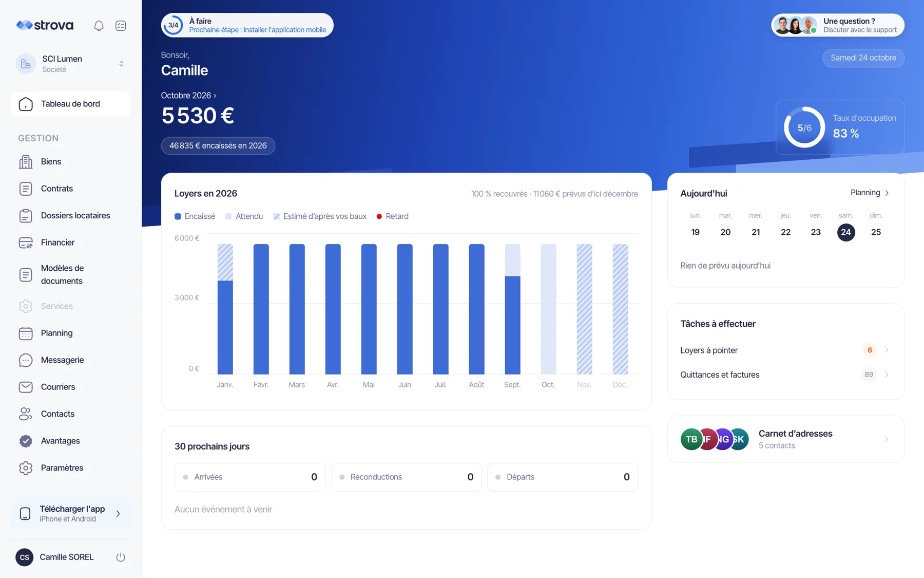Click the Courriers envelope icon
The height and width of the screenshot is (578, 924).
[x=26, y=387]
